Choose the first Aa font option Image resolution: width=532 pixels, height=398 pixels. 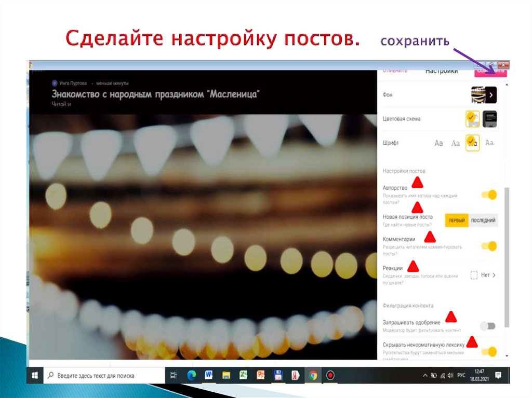[438, 143]
